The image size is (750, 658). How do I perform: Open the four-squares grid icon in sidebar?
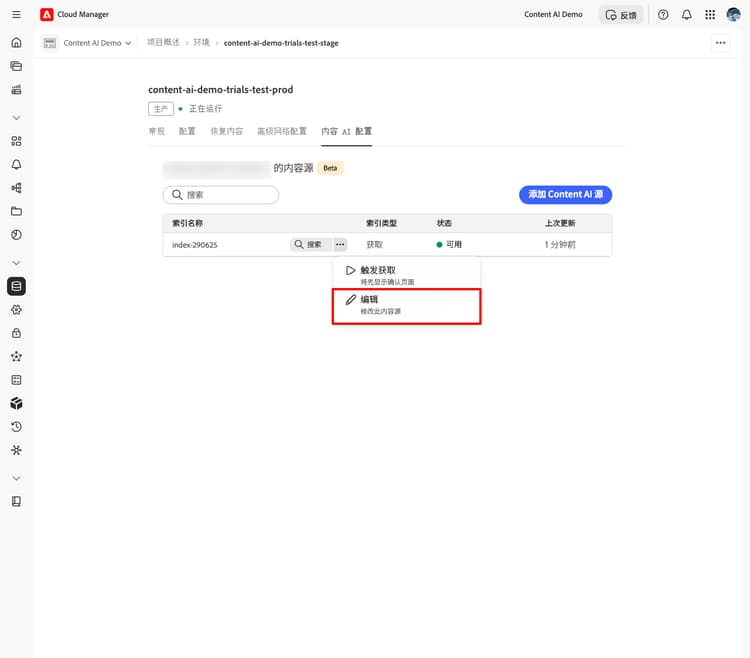[16, 141]
